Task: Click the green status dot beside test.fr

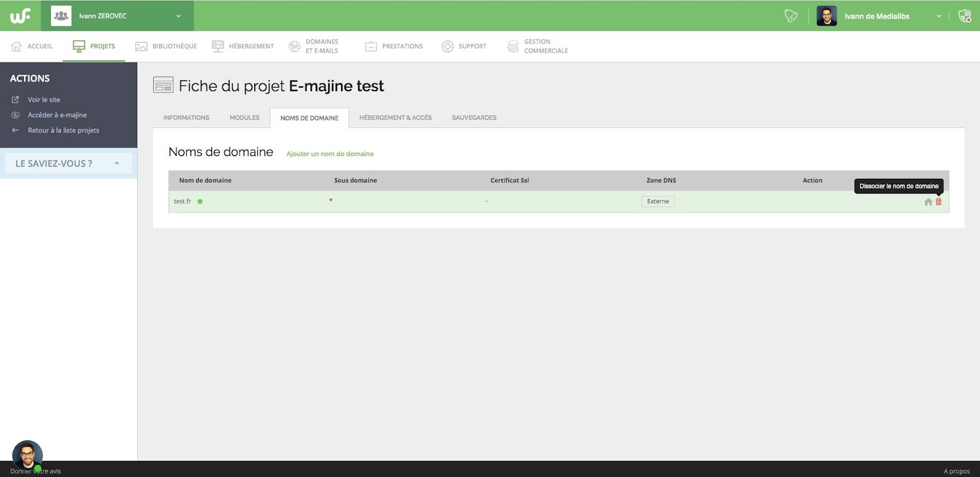Action: 200,201
